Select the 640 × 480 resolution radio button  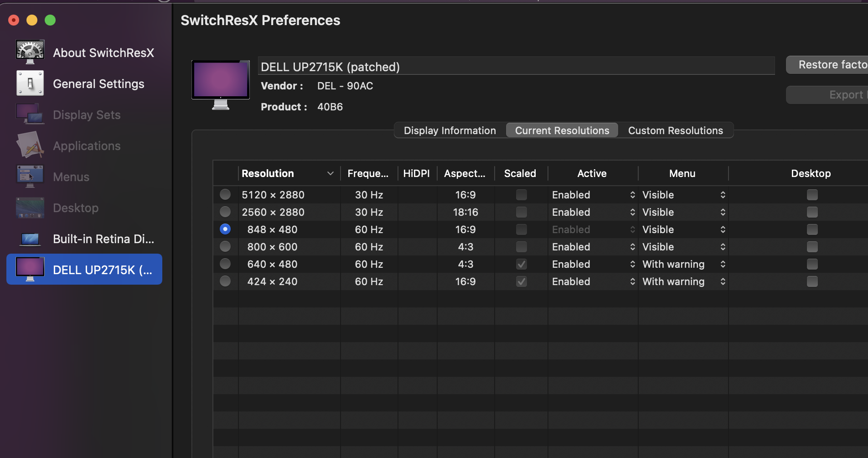point(225,264)
